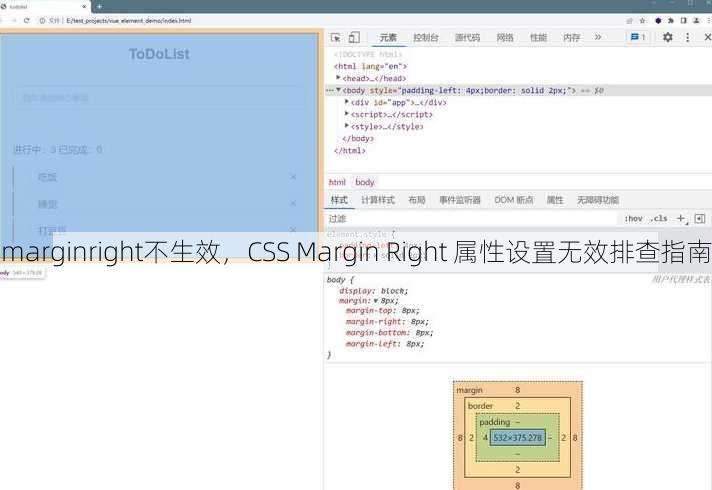Viewport: 712px width, 490px height.
Task: Select the 布局 subtab
Action: [416, 200]
